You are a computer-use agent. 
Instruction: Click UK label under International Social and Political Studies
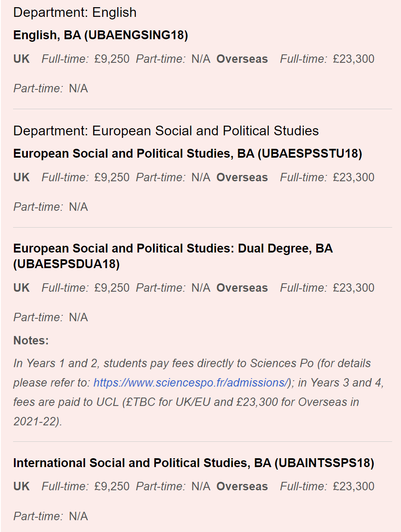(22, 486)
